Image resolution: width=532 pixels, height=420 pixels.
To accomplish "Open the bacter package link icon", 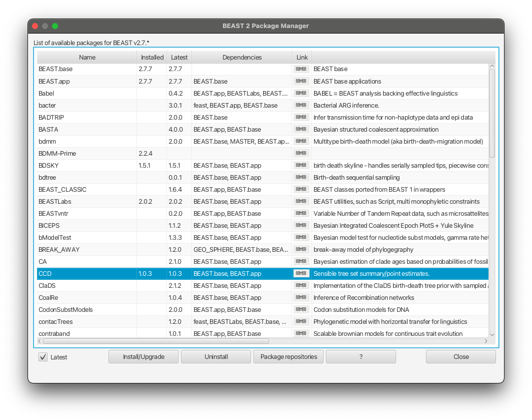I will pyautogui.click(x=301, y=105).
